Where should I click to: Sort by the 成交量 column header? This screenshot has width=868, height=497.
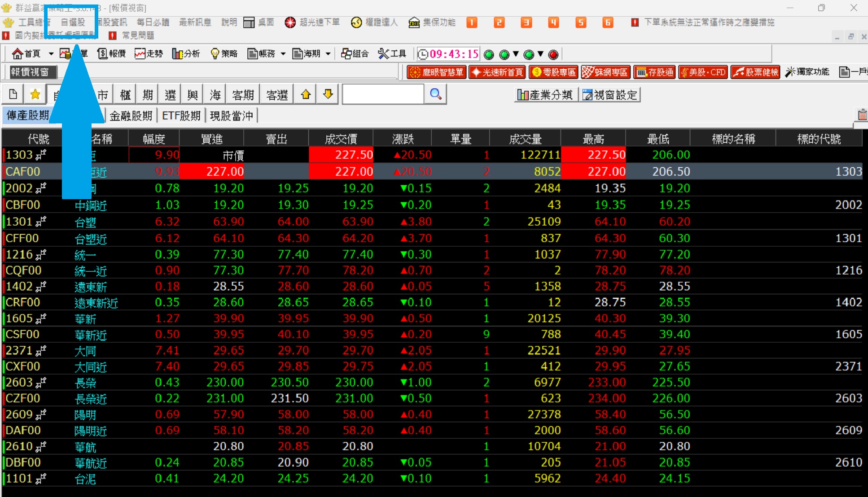click(x=525, y=139)
